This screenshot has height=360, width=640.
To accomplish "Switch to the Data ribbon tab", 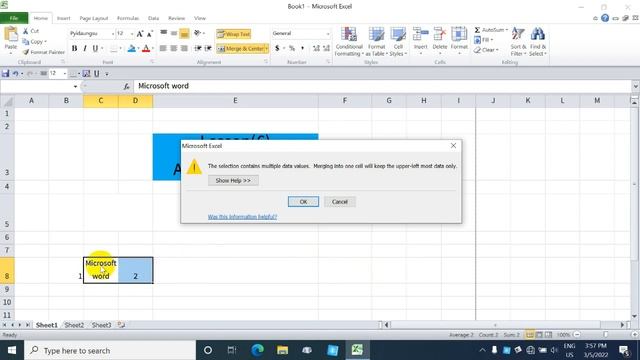I will [153, 18].
